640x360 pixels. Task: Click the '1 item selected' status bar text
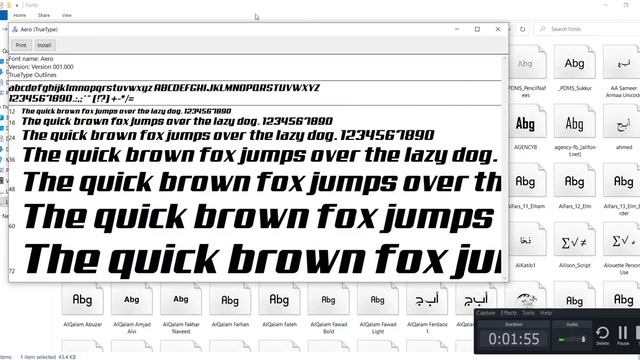(38, 357)
